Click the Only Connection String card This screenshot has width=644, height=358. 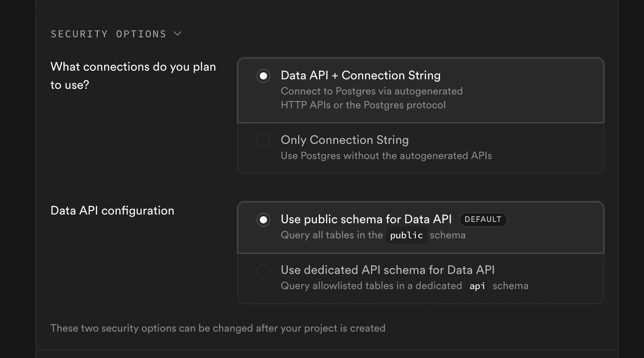pyautogui.click(x=420, y=148)
